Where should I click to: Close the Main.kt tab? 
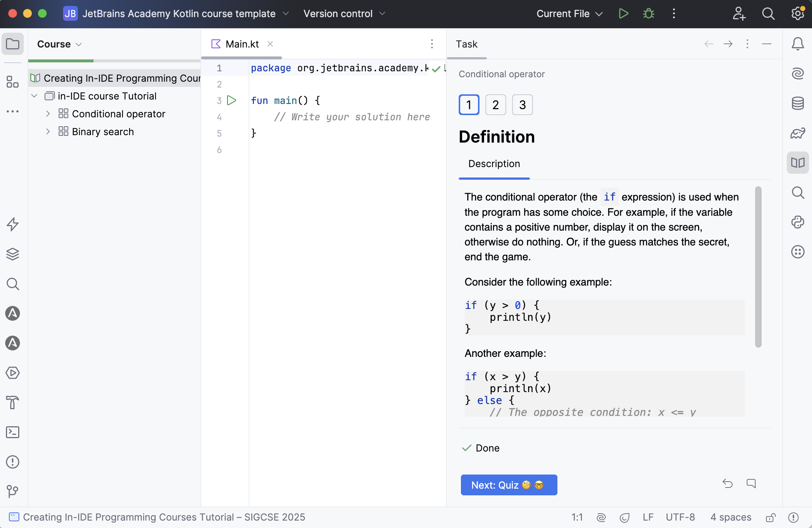click(270, 44)
